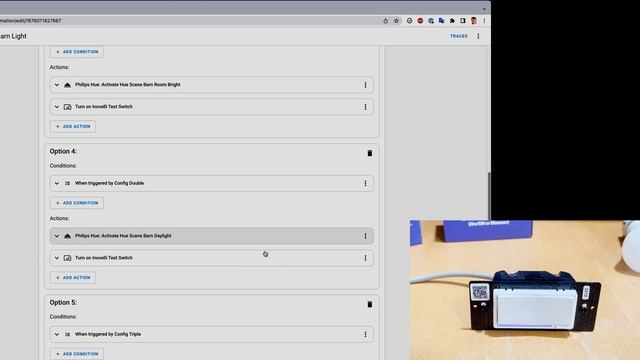Click ADD CONDITION in Option 5

[x=77, y=354]
